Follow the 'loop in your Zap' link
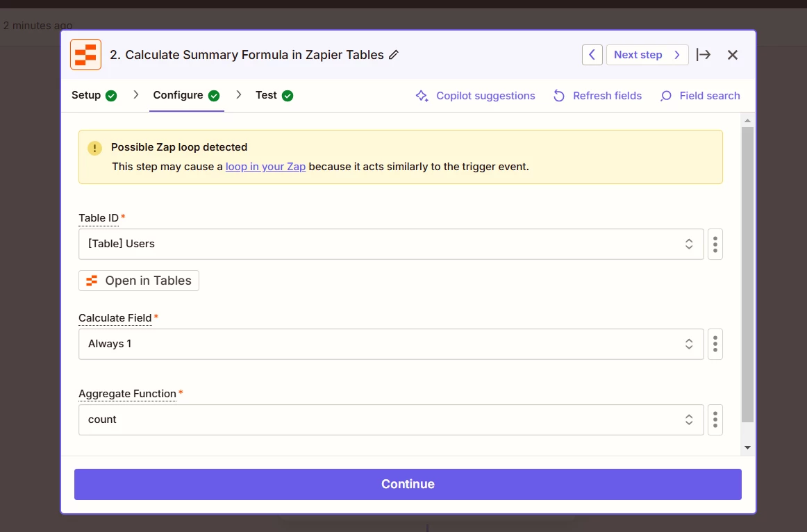The width and height of the screenshot is (807, 532). (265, 167)
